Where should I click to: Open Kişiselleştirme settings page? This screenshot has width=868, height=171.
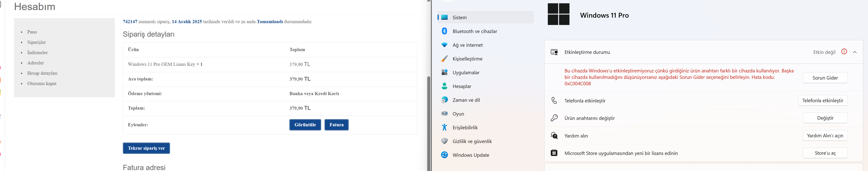485,59
